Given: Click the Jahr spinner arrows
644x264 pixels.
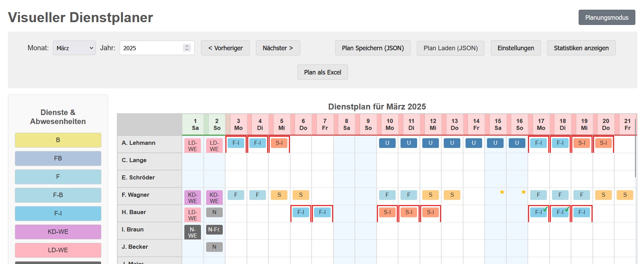Looking at the screenshot, I should click(x=187, y=48).
